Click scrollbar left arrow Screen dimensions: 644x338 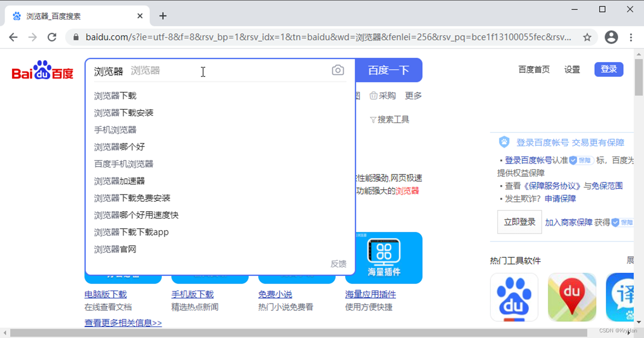click(5, 333)
